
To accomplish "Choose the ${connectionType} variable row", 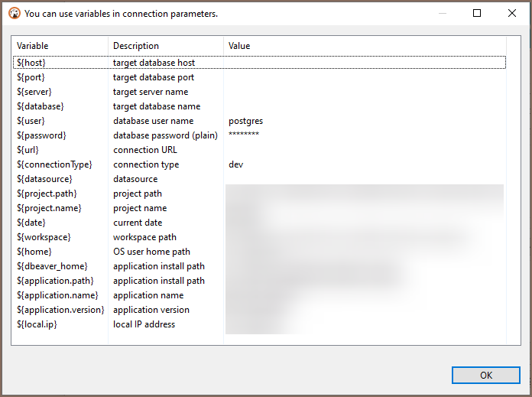I will (x=54, y=164).
